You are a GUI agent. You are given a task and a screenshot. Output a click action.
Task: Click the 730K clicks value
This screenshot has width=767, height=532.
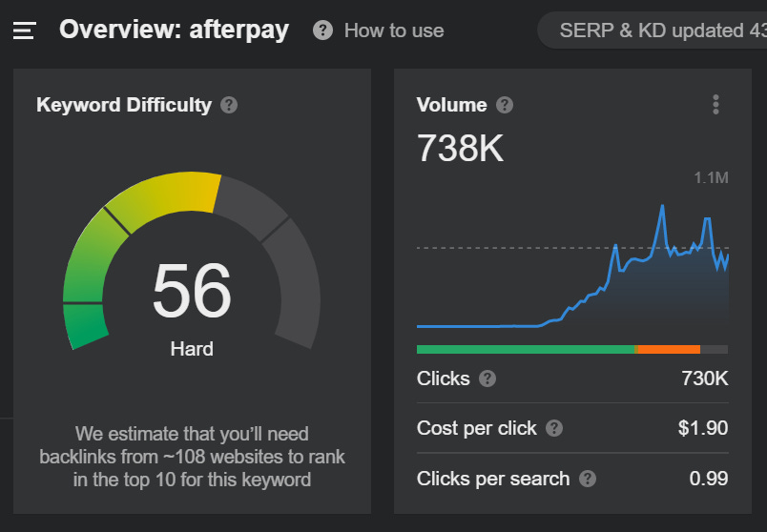coord(705,379)
